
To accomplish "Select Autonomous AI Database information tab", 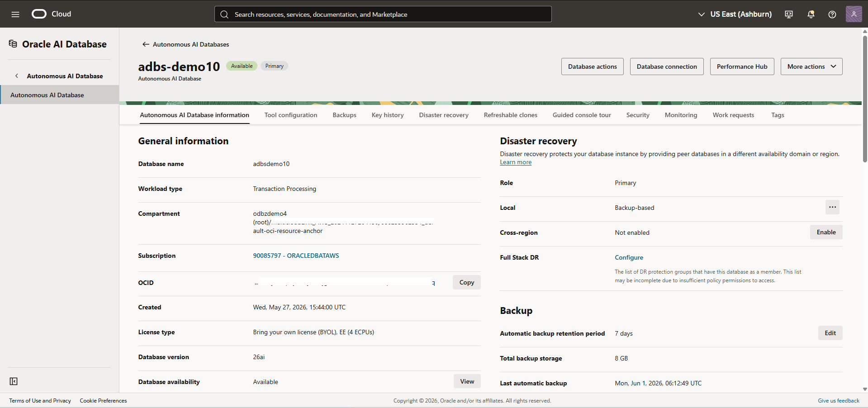I will tap(194, 115).
